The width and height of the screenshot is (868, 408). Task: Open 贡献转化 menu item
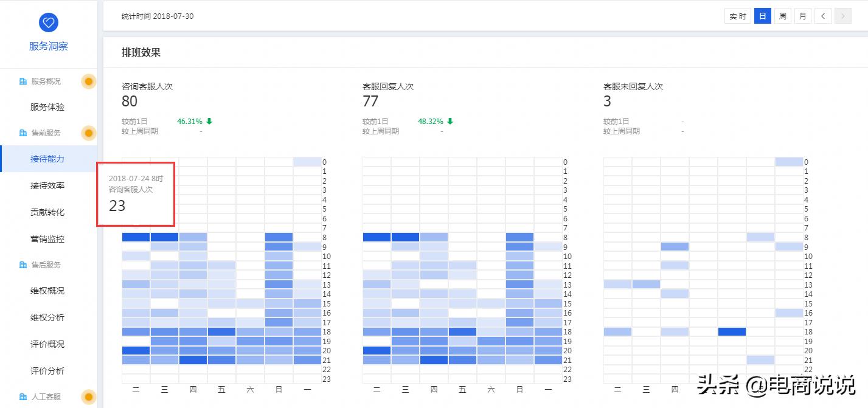click(x=47, y=212)
